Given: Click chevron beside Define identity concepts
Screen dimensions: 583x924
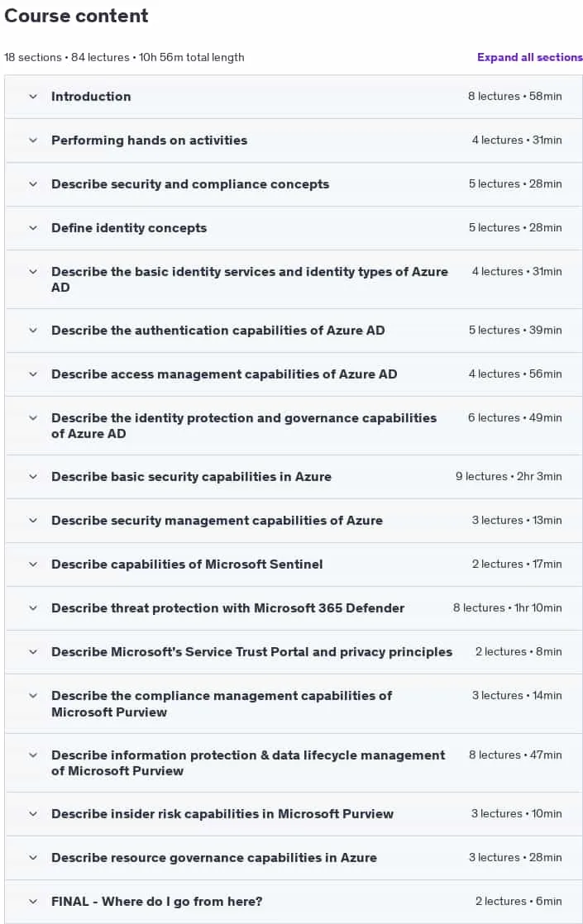Looking at the screenshot, I should 33,228.
